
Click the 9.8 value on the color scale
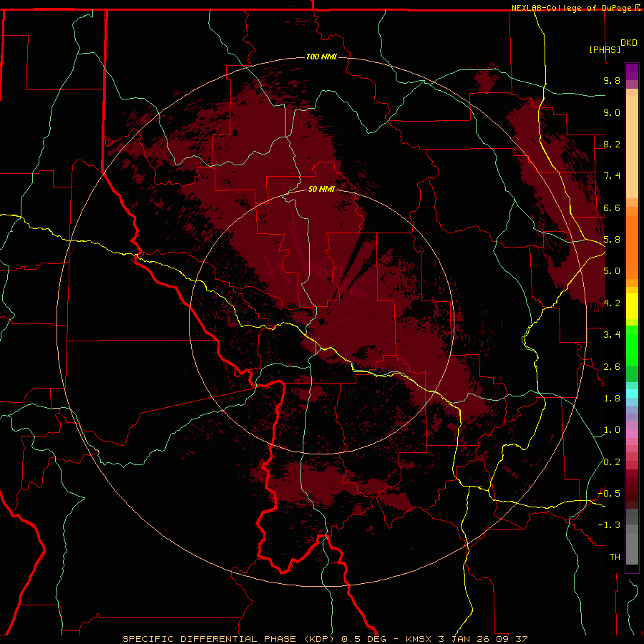(612, 80)
